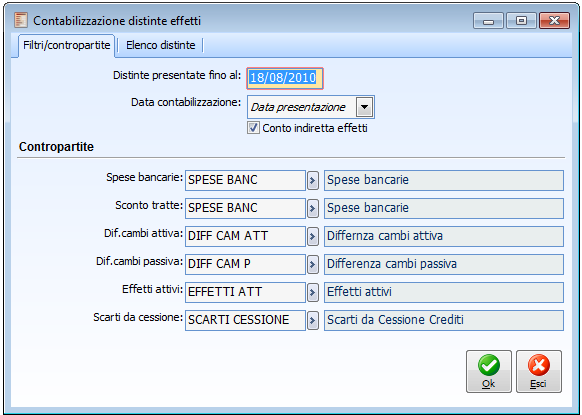Viewport: 582px width, 415px height.
Task: Toggle the Conto indiretta effetti checkbox
Action: click(253, 128)
